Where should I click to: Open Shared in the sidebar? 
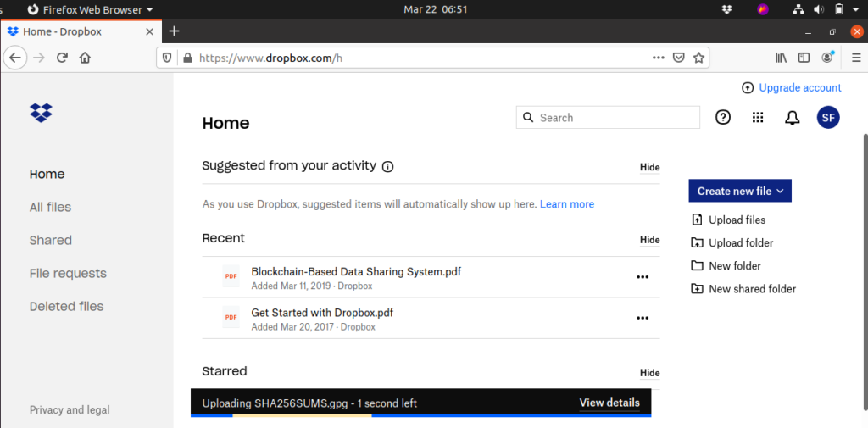point(50,241)
